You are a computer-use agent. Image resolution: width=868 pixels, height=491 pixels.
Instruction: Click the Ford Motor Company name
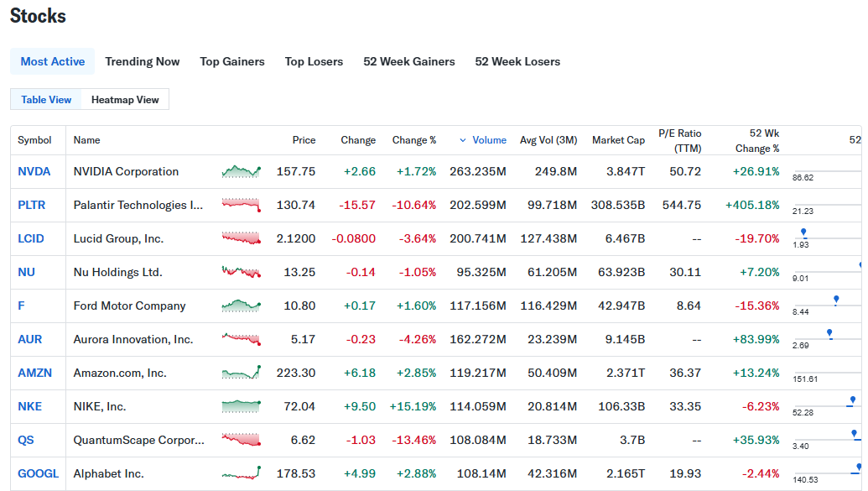[129, 306]
